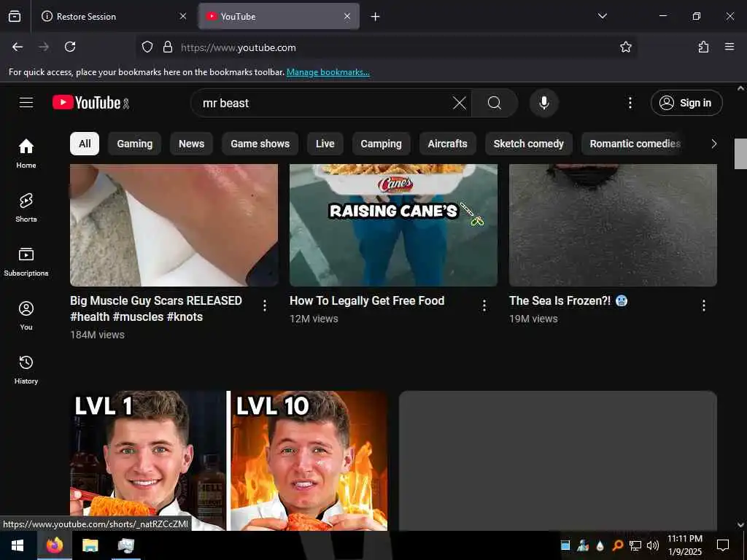
Task: Open Subscriptions in the sidebar
Action: pyautogui.click(x=26, y=262)
